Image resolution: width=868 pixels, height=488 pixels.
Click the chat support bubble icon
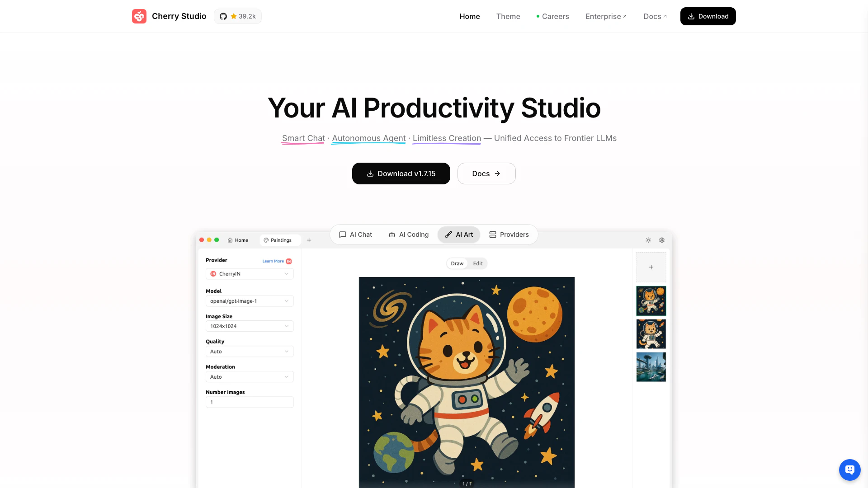849,470
